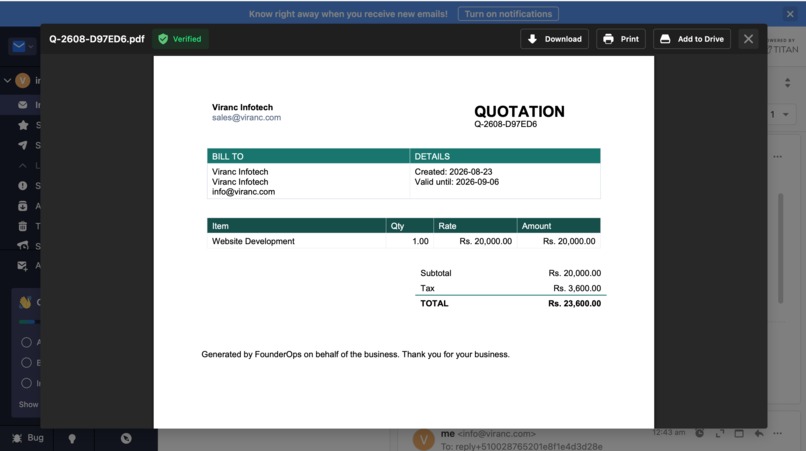Click the Tax amount Rs. 3,600.00
Viewport: 806px width, 451px height.
(x=577, y=288)
